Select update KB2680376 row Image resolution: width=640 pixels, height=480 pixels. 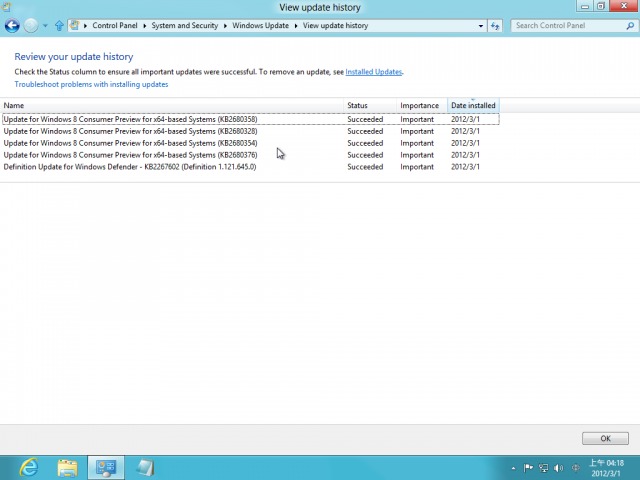pos(251,155)
